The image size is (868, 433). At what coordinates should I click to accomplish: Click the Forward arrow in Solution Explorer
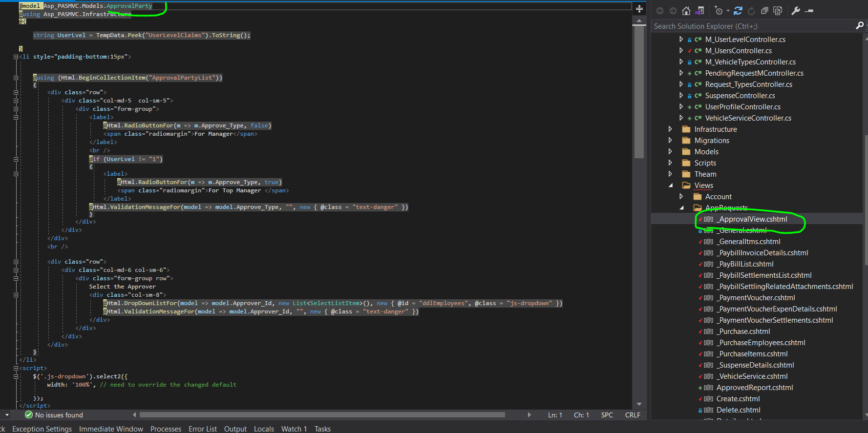tap(673, 11)
